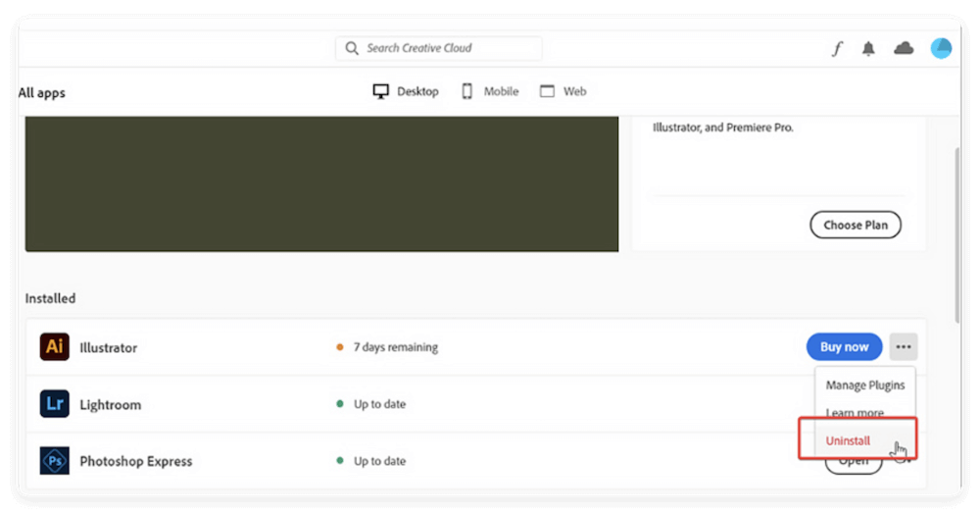980x514 pixels.
Task: Click the magnifying glass search icon
Action: coord(352,48)
